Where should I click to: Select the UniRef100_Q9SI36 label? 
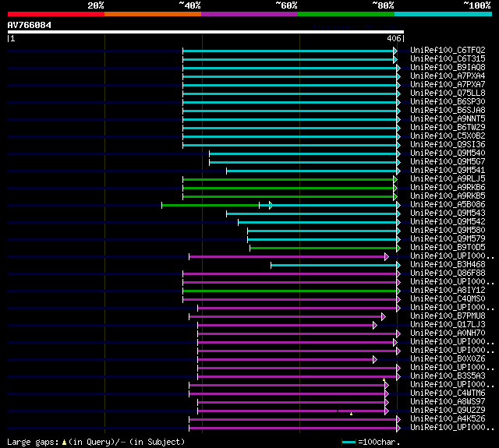pyautogui.click(x=448, y=145)
